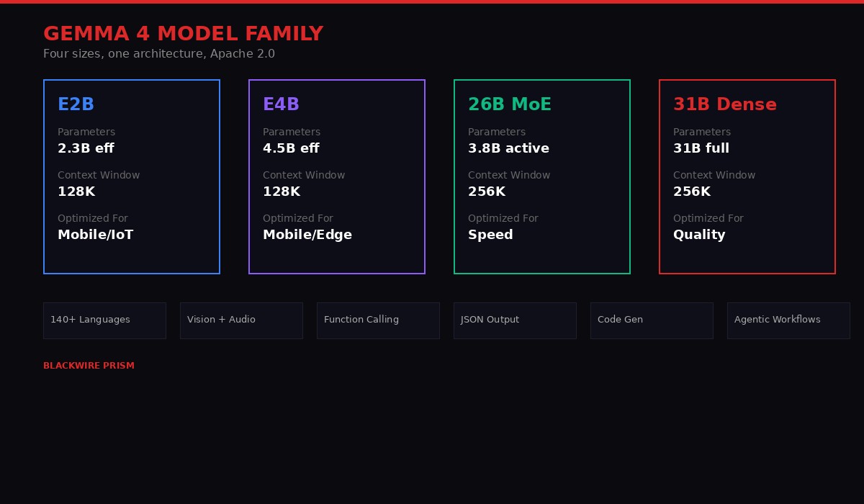The height and width of the screenshot is (504, 864).
Task: Click the green 26B MoE heading
Action: pyautogui.click(x=509, y=104)
